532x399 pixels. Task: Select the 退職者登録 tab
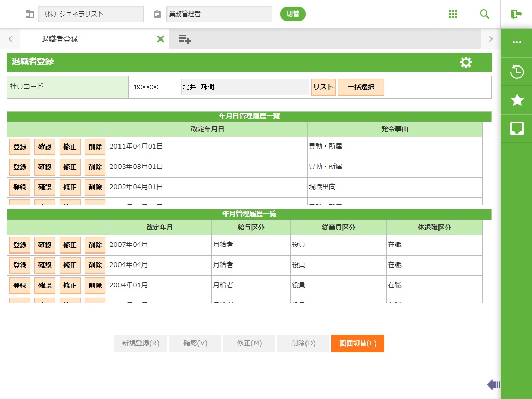click(x=60, y=39)
